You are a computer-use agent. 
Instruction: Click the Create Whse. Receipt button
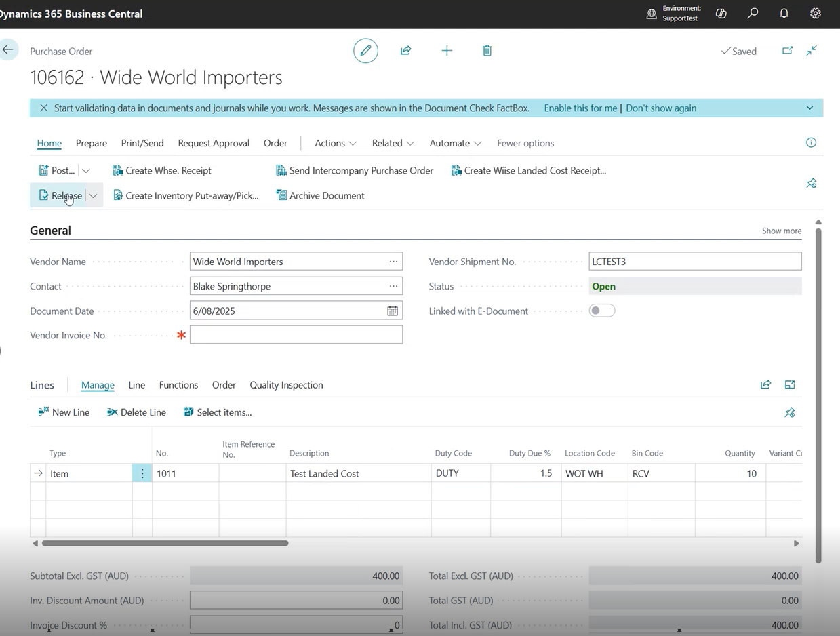pos(162,170)
